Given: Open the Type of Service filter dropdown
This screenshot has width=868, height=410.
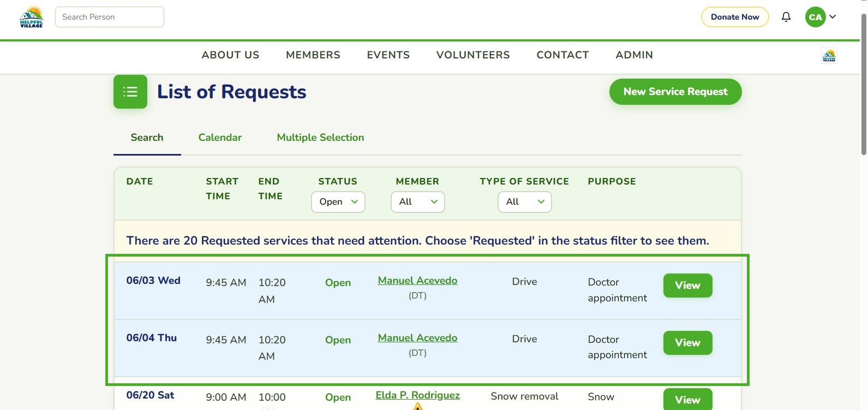Looking at the screenshot, I should pyautogui.click(x=525, y=202).
